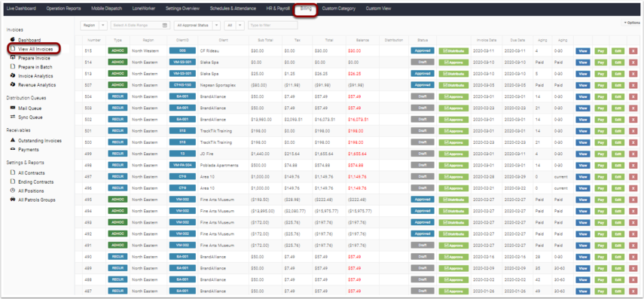Click View button for invoice 513

click(583, 74)
